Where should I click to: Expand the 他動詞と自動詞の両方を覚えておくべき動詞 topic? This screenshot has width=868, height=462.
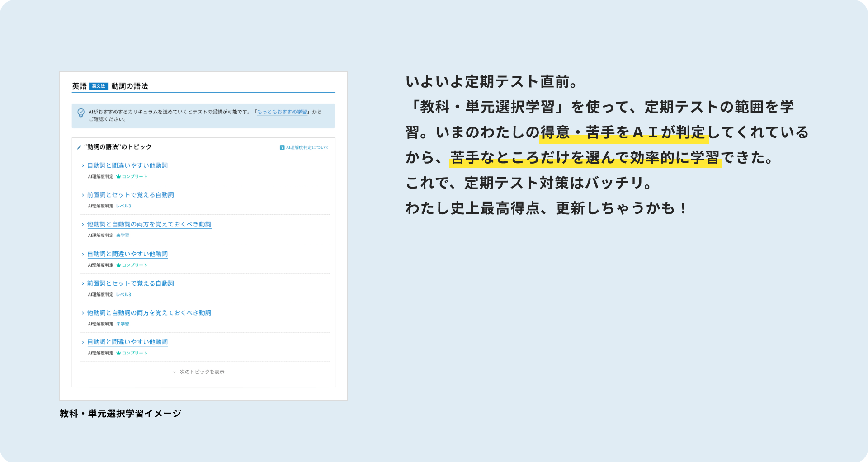click(149, 224)
